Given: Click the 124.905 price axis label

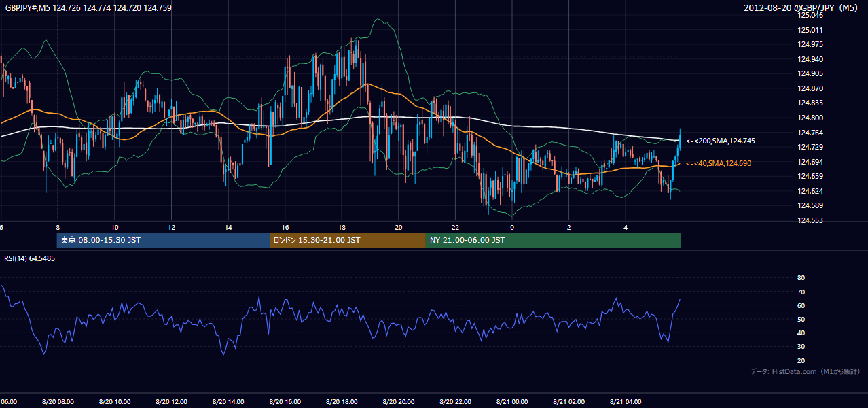Looking at the screenshot, I should pos(810,74).
